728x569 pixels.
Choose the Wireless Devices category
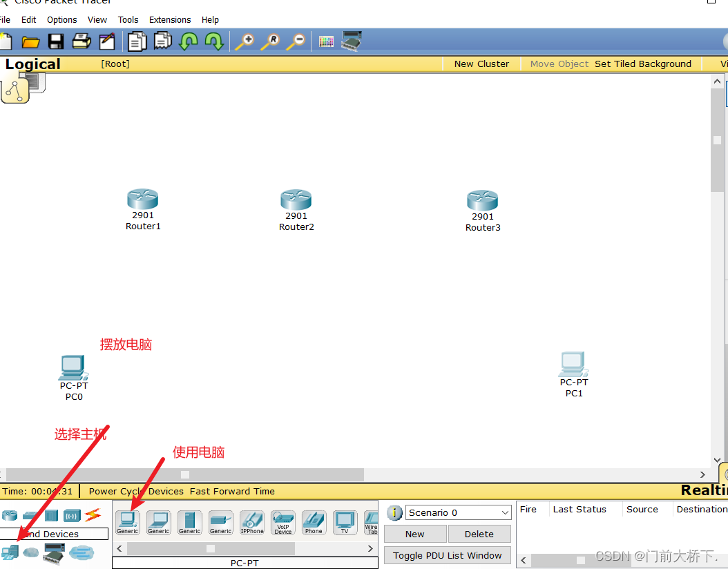click(72, 515)
